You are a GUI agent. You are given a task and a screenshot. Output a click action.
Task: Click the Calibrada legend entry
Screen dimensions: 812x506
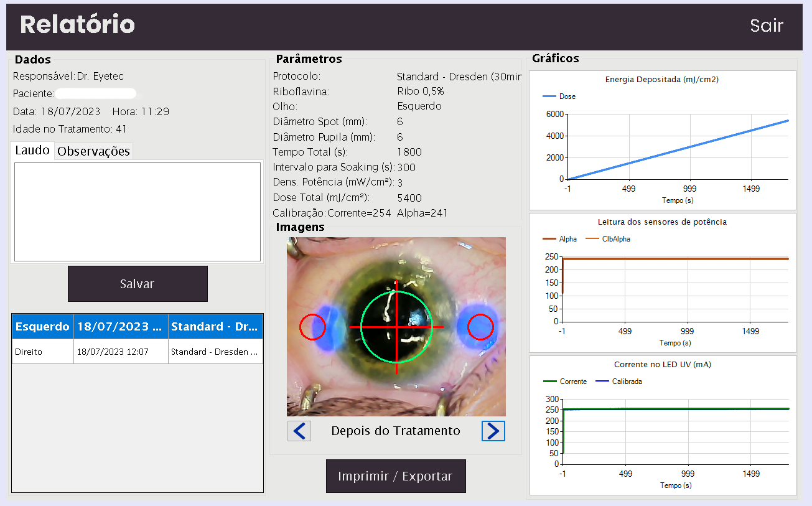click(x=618, y=382)
